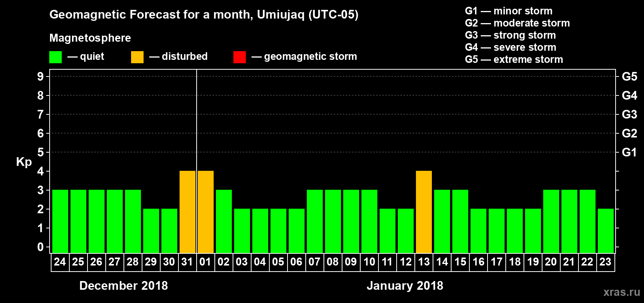Click the green bar for January 10
Viewport: 644px width, 303px height.
(369, 221)
